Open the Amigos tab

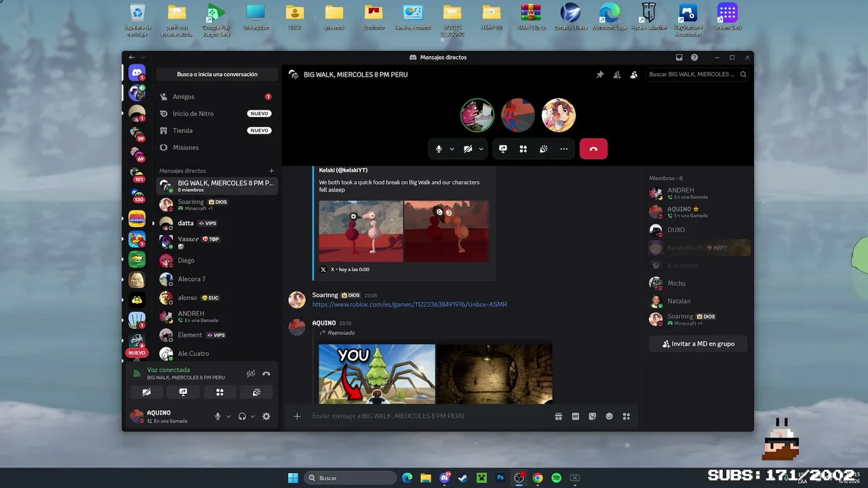pos(217,97)
